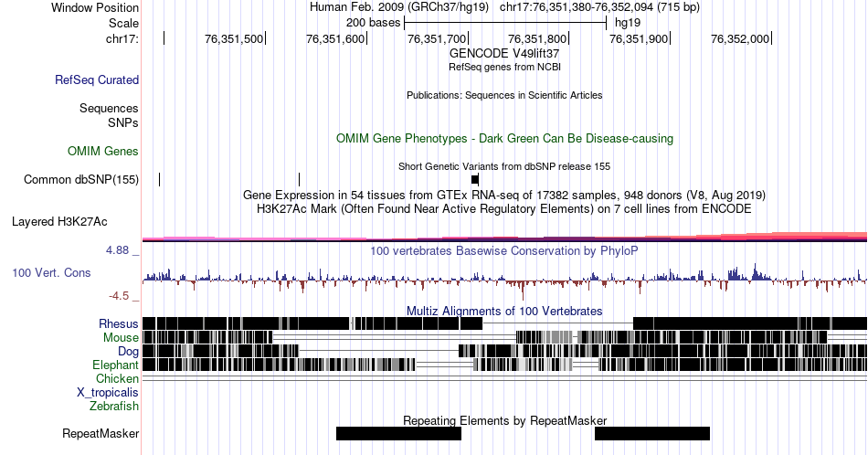Click the 76,351,800 ruler position
This screenshot has width=868, height=455.
[x=537, y=38]
